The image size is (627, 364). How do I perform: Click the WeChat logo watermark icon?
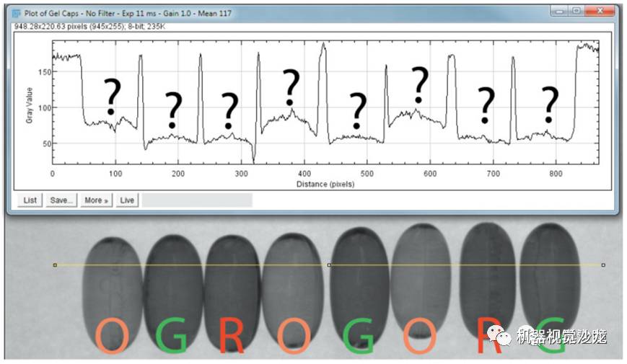tap(499, 336)
